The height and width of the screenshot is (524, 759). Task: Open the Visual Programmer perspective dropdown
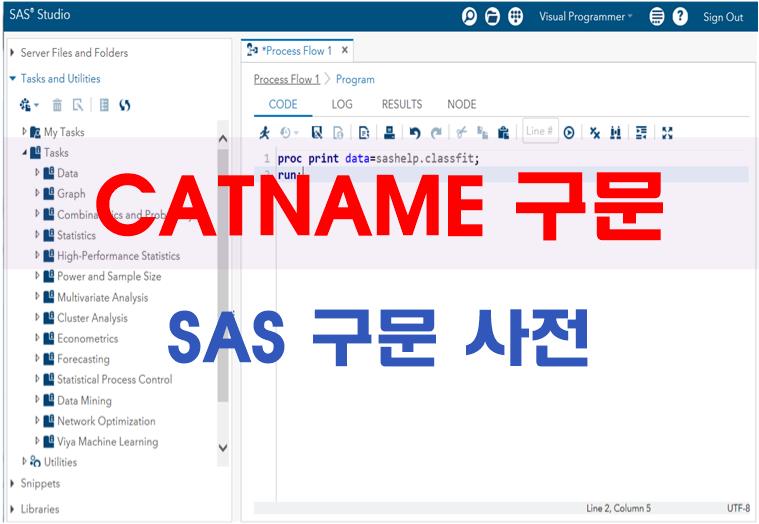tap(586, 17)
